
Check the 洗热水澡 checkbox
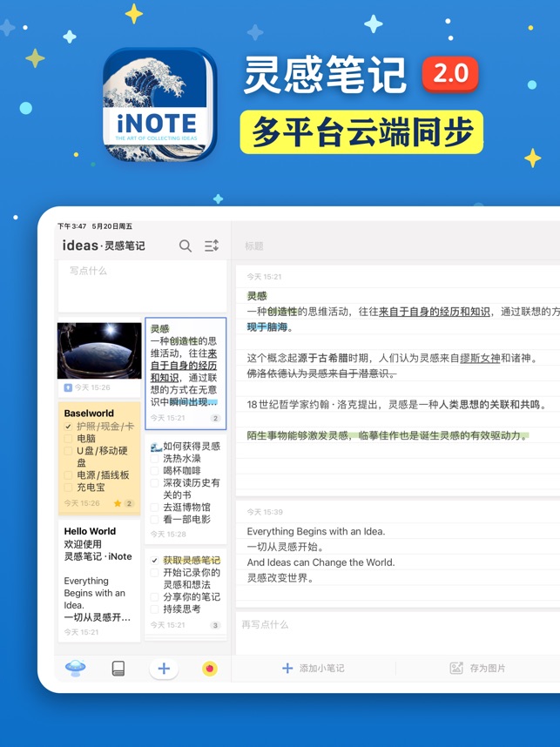point(155,459)
